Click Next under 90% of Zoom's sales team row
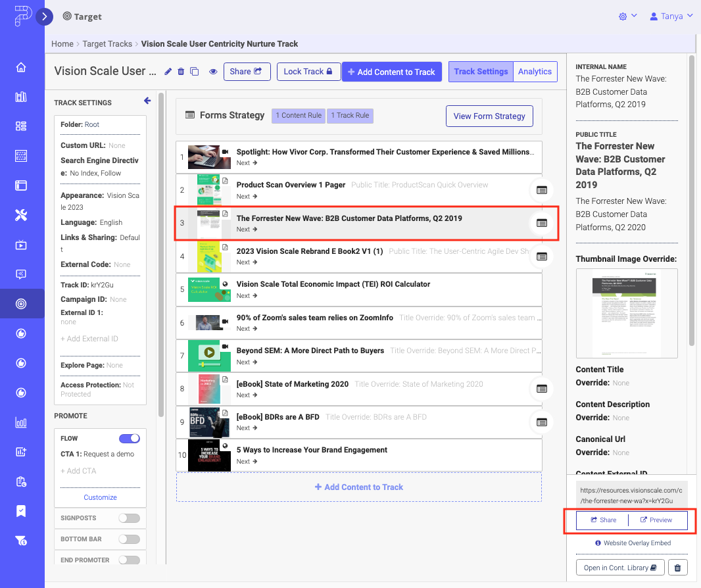Screen dimensions: 701x588 [247, 329]
